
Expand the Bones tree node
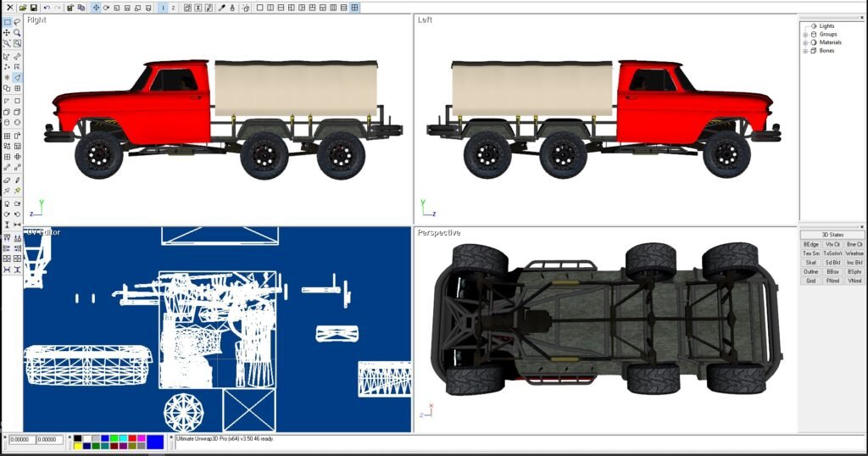coord(805,51)
